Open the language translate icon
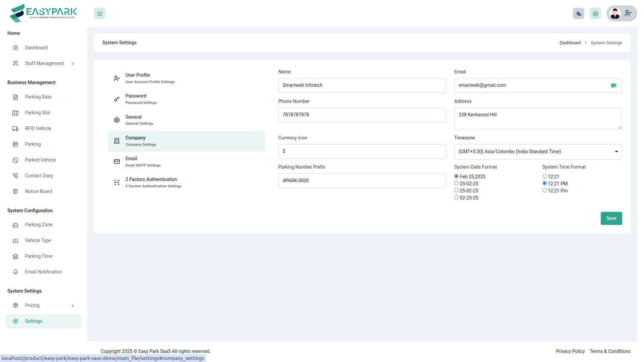This screenshot has height=362, width=644. click(x=578, y=14)
